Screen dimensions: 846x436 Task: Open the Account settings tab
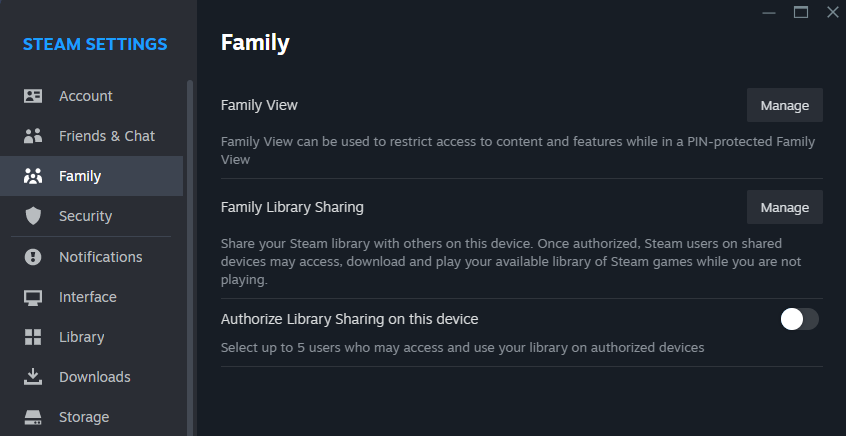pos(86,96)
